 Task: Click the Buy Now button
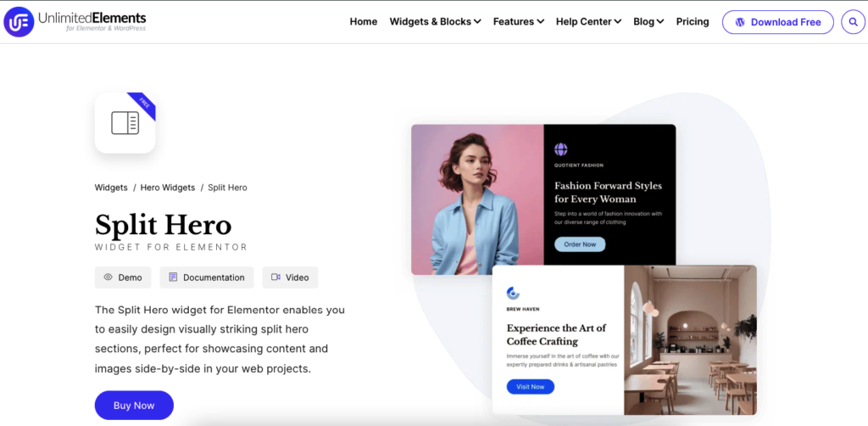(134, 406)
